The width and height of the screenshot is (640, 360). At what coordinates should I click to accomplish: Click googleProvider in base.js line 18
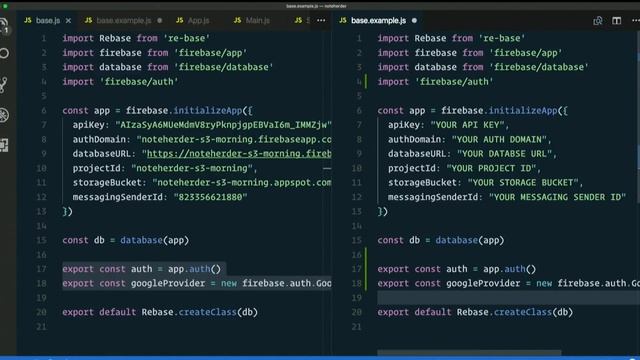[x=168, y=283]
